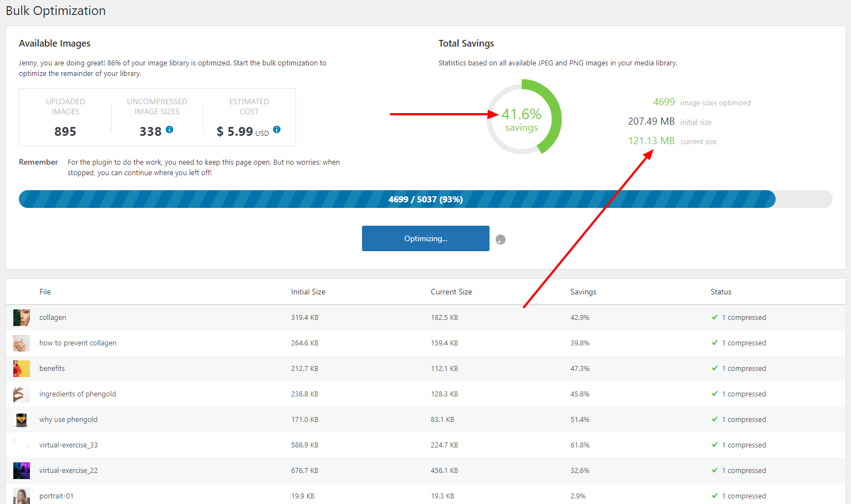The image size is (851, 504).
Task: Click 1 compressed status in ingredients row
Action: [x=743, y=394]
